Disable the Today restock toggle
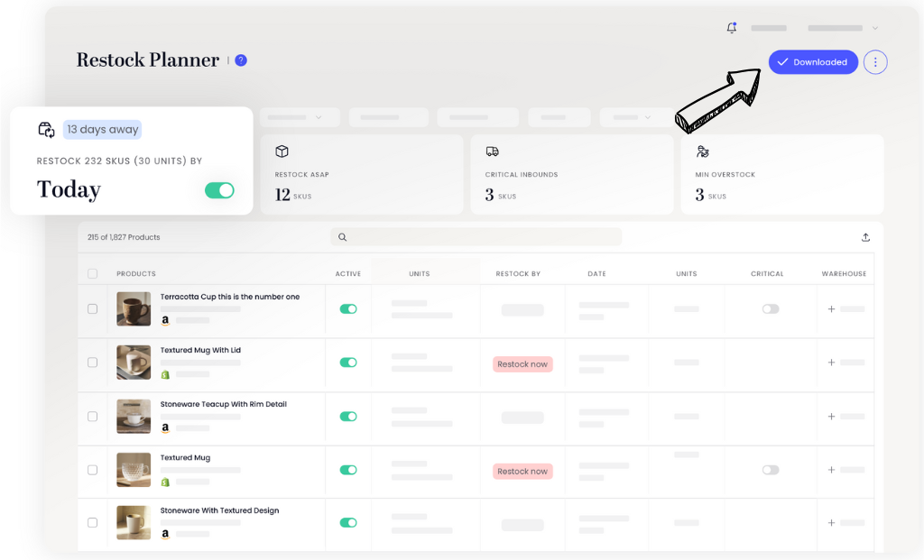 pyautogui.click(x=219, y=190)
